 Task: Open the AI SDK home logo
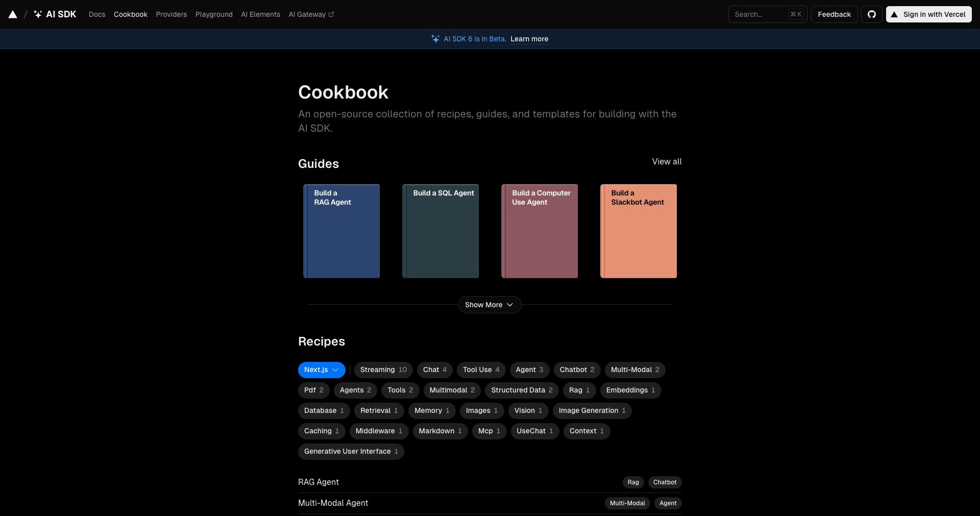click(x=55, y=14)
